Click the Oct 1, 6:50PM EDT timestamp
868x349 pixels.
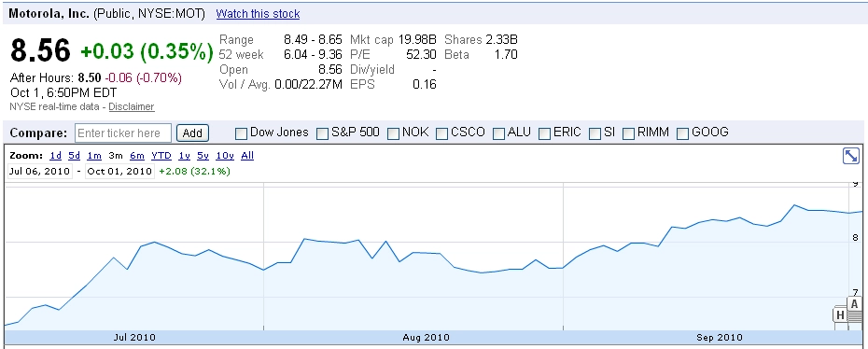(x=63, y=92)
